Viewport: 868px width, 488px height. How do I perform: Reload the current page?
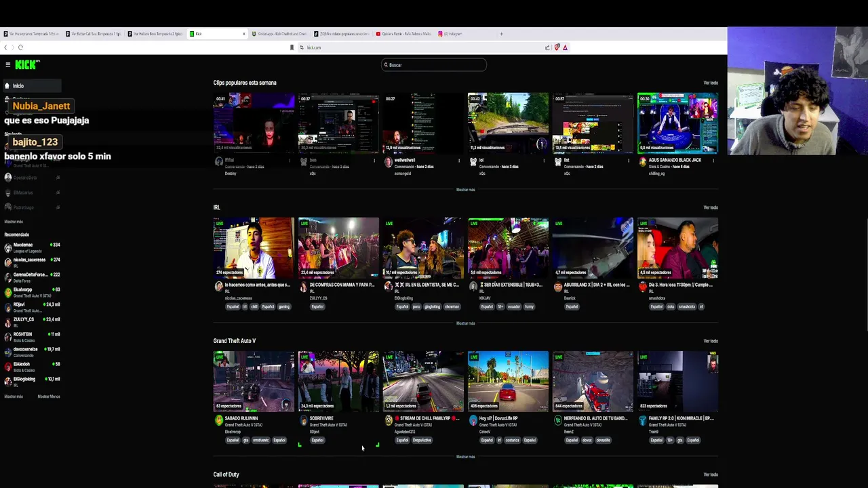click(20, 47)
